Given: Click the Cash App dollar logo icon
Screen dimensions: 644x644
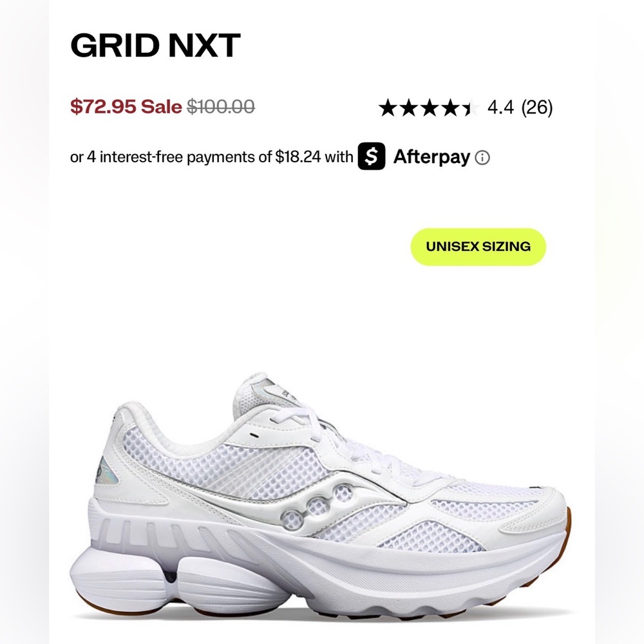Looking at the screenshot, I should pyautogui.click(x=372, y=156).
